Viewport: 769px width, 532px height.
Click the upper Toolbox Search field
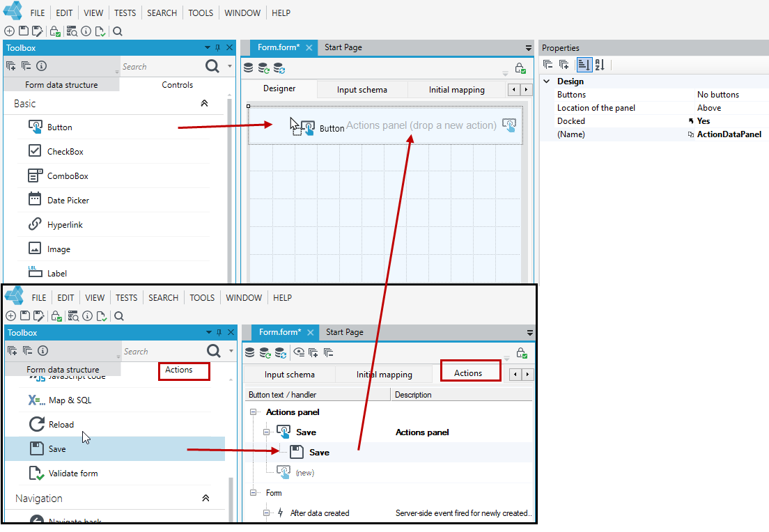tap(162, 67)
